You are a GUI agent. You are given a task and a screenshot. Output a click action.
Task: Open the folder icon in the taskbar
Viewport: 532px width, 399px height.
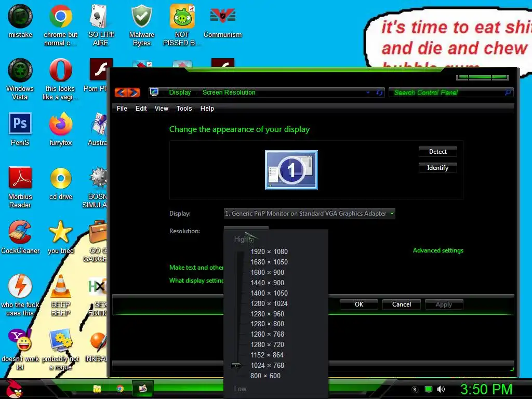coord(97,389)
